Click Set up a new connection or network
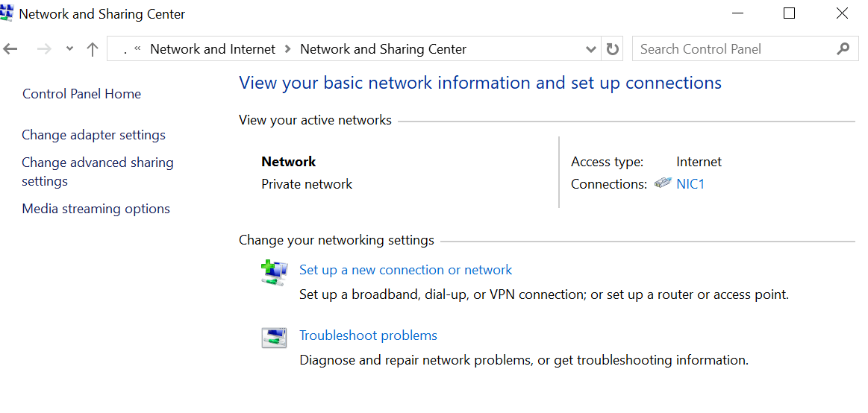The image size is (868, 413). pyautogui.click(x=406, y=270)
